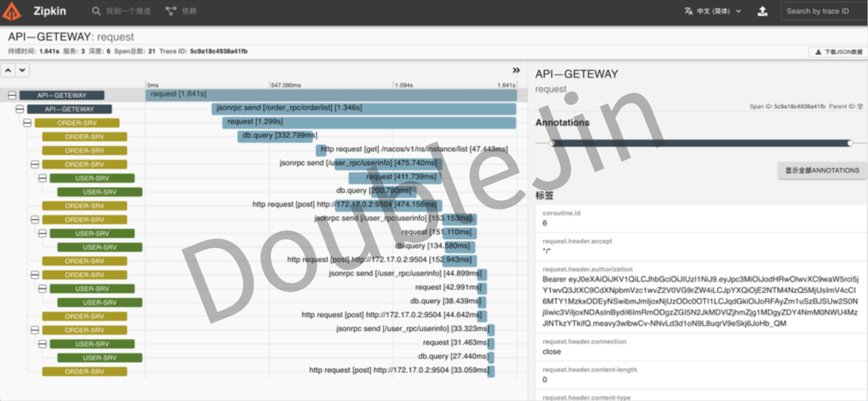Image resolution: width=868 pixels, height=401 pixels.
Task: Open the dependencies page
Action: pyautogui.click(x=181, y=11)
